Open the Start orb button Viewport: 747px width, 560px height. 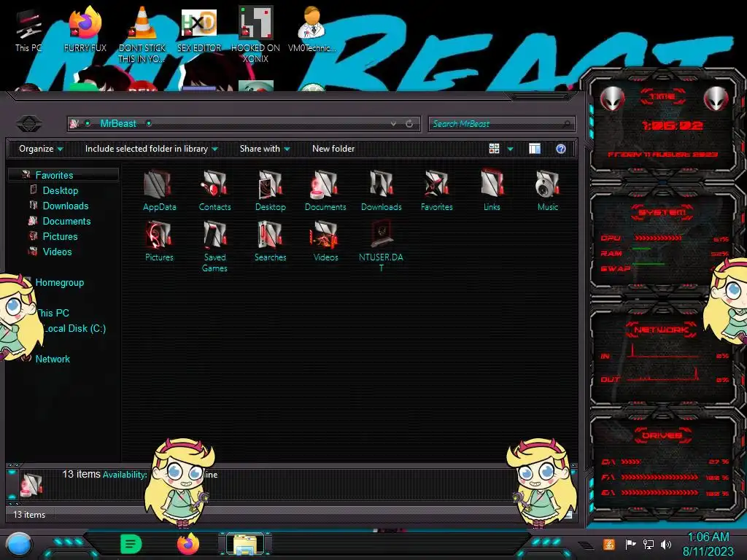(19, 545)
